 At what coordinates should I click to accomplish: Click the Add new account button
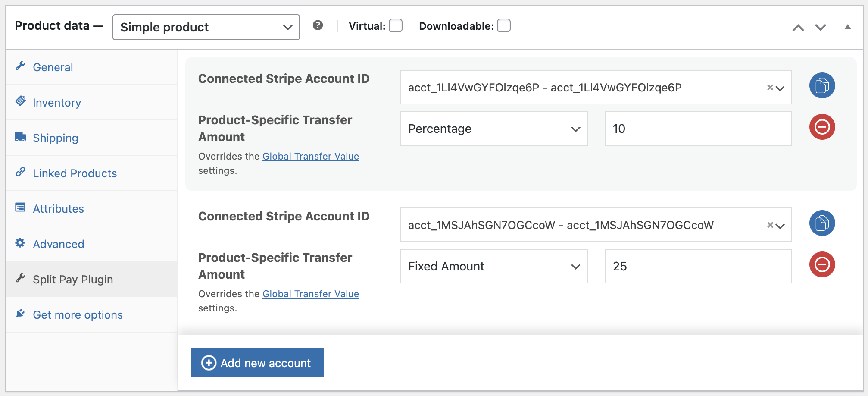click(x=257, y=363)
